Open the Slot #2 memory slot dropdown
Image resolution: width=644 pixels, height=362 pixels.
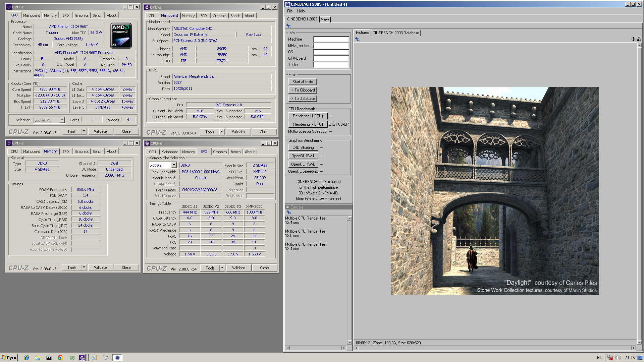[174, 165]
